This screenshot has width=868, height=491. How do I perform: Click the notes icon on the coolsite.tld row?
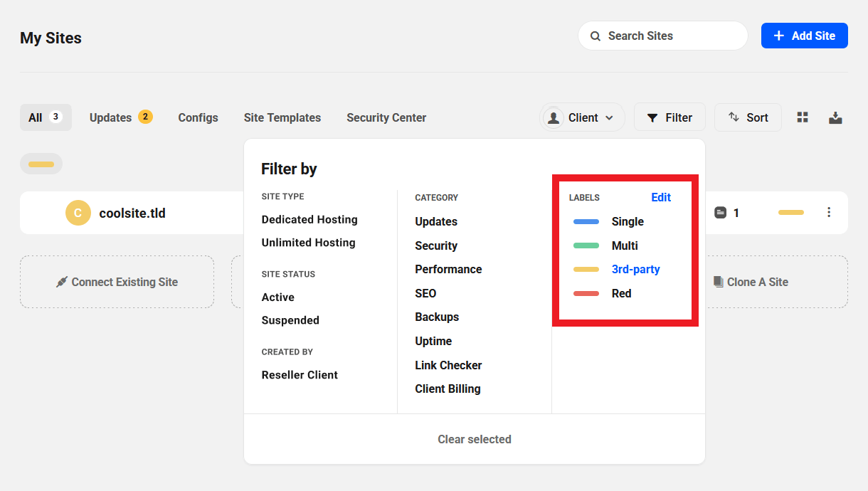[x=720, y=213]
